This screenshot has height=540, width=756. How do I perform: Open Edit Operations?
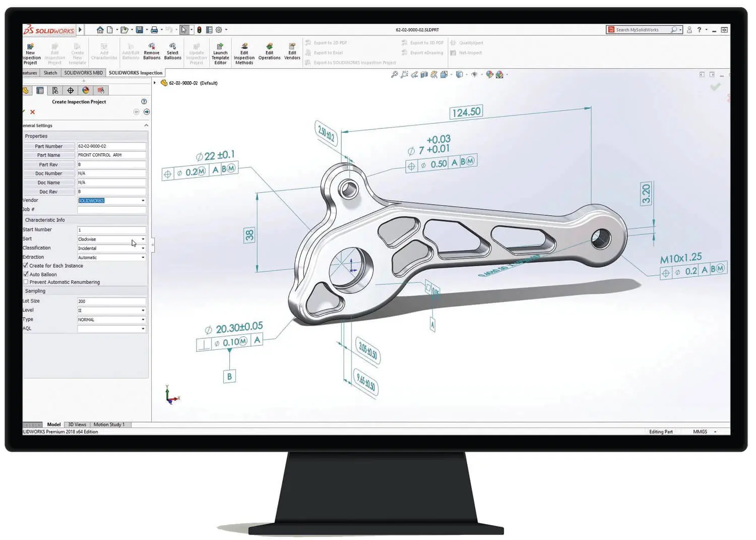click(269, 52)
